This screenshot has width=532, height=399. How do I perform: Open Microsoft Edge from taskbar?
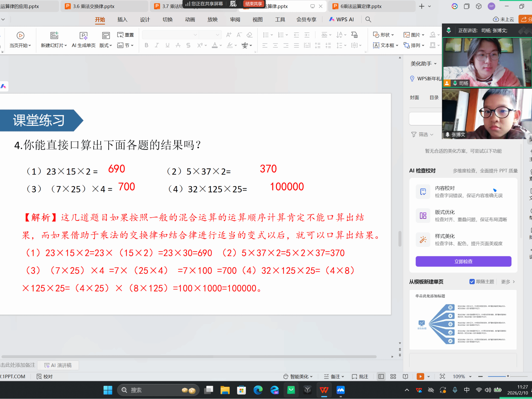(x=258, y=390)
